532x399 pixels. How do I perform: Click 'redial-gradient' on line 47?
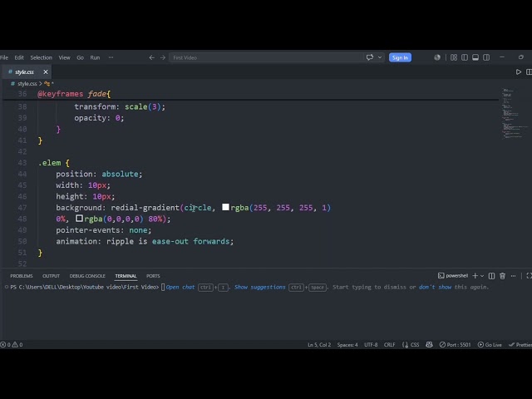(x=145, y=208)
